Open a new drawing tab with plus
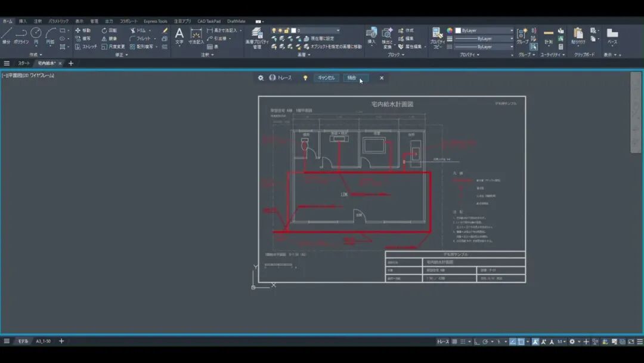 point(70,63)
